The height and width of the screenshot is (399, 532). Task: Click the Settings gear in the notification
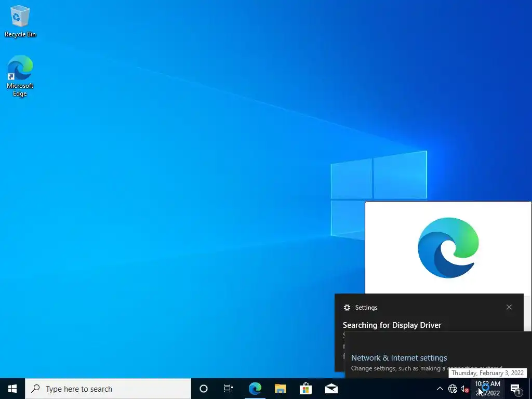(347, 308)
